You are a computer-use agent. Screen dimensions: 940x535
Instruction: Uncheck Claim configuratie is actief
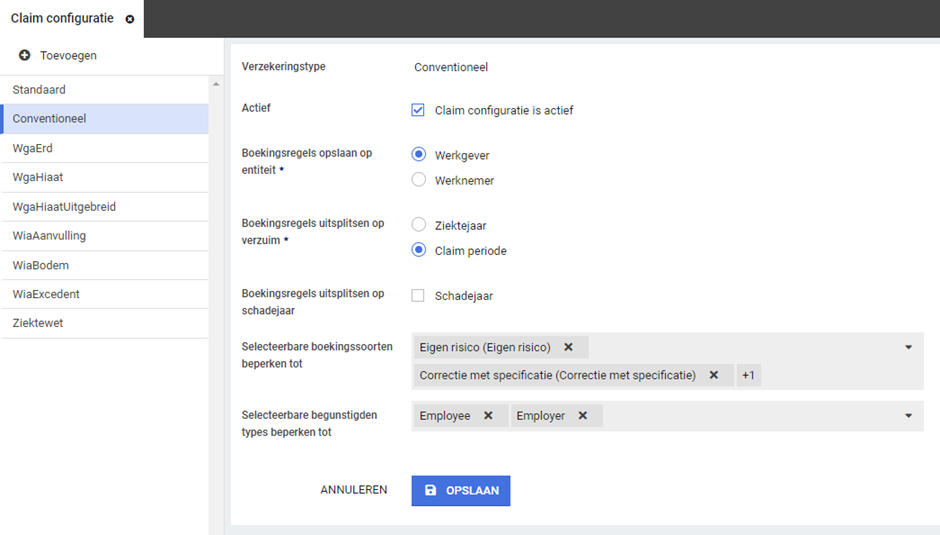418,110
